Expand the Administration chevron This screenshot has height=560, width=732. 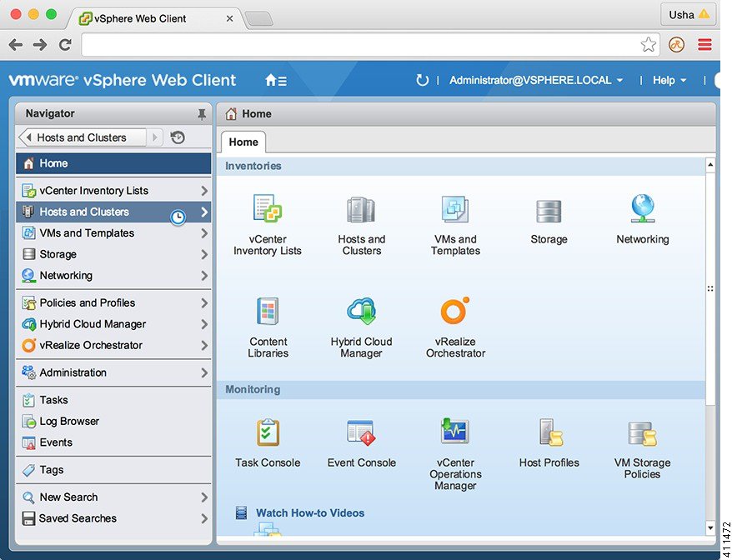(204, 372)
